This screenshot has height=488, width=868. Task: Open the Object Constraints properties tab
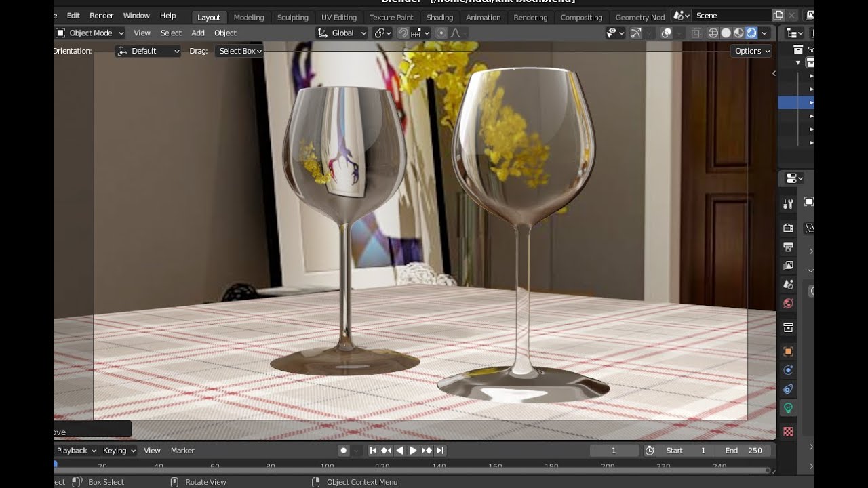pyautogui.click(x=788, y=389)
